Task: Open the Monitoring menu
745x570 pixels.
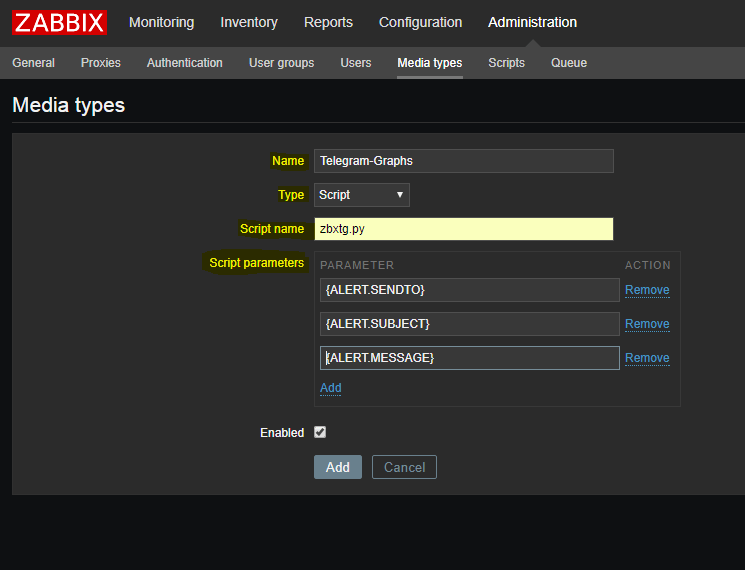Action: [x=161, y=22]
